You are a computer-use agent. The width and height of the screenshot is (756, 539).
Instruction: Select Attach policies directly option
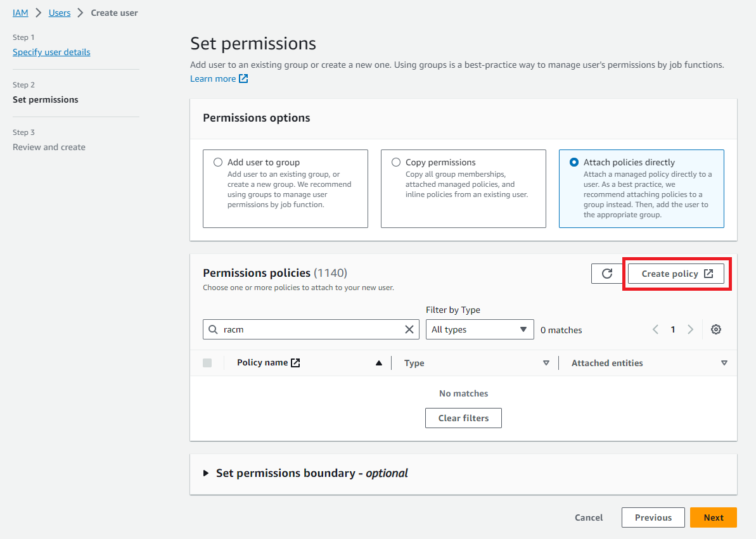tap(573, 163)
